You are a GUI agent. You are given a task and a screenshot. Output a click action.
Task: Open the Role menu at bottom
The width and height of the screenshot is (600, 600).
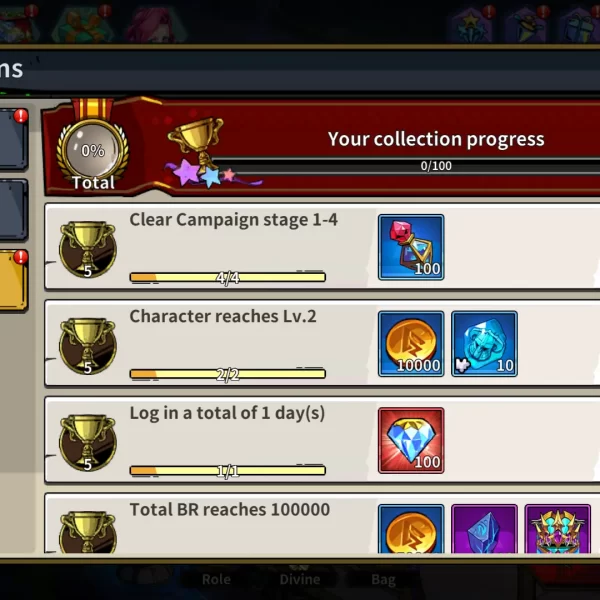216,579
